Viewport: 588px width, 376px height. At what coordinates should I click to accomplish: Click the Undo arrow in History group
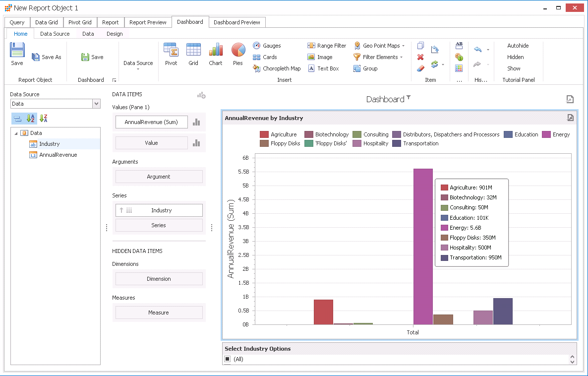pos(478,50)
